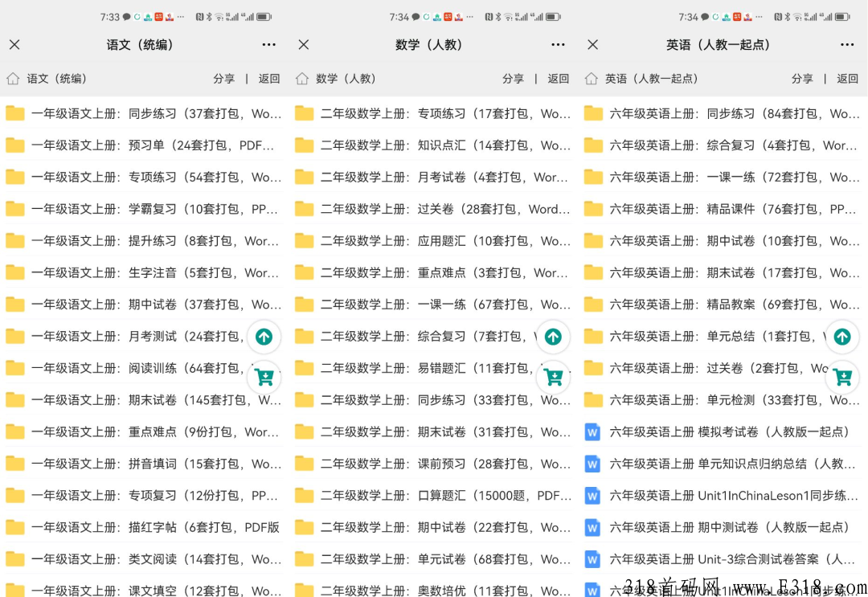Click folder icon of 六年级英语上册：综合复习
This screenshot has height=597, width=868.
593,145
